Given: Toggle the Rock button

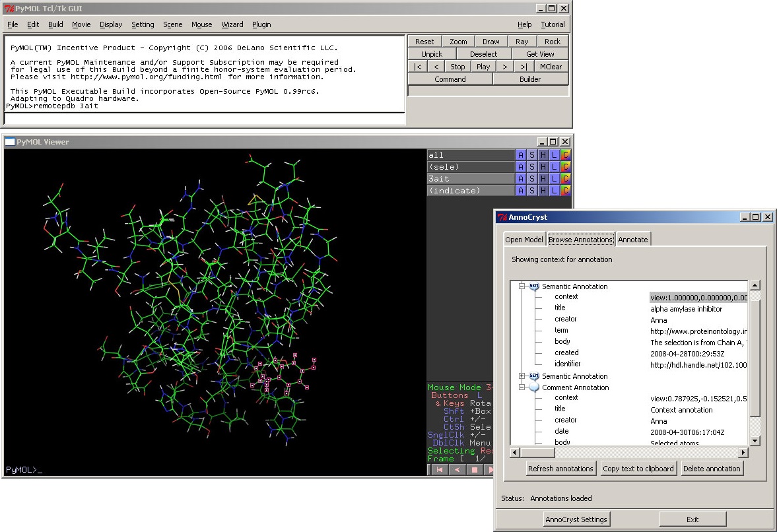Looking at the screenshot, I should (553, 42).
